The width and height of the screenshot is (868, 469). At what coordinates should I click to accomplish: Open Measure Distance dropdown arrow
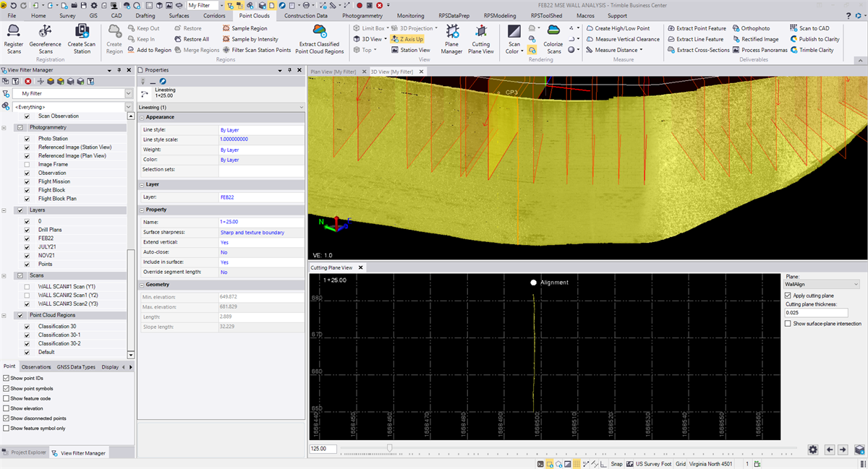tap(641, 50)
